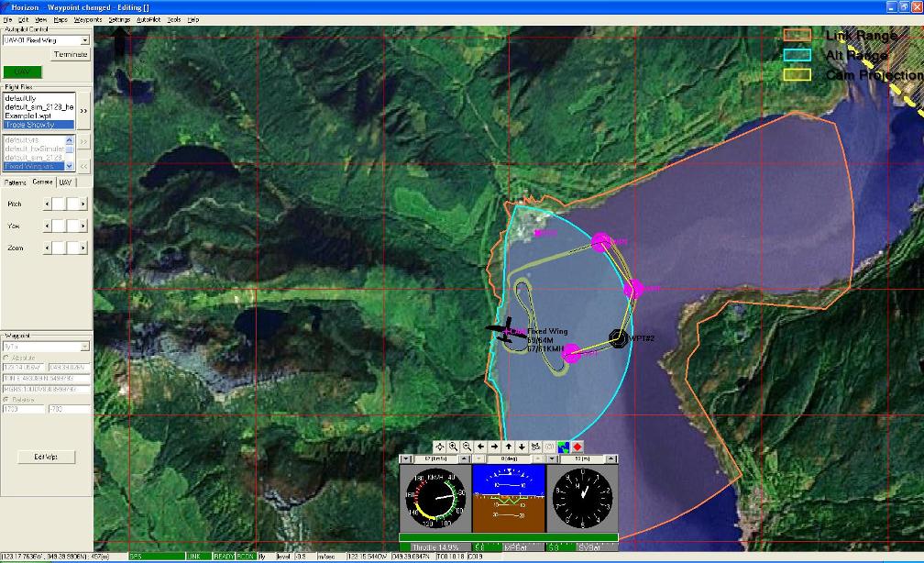Toggle the green UAV status button
The image size is (924, 563).
click(x=22, y=72)
